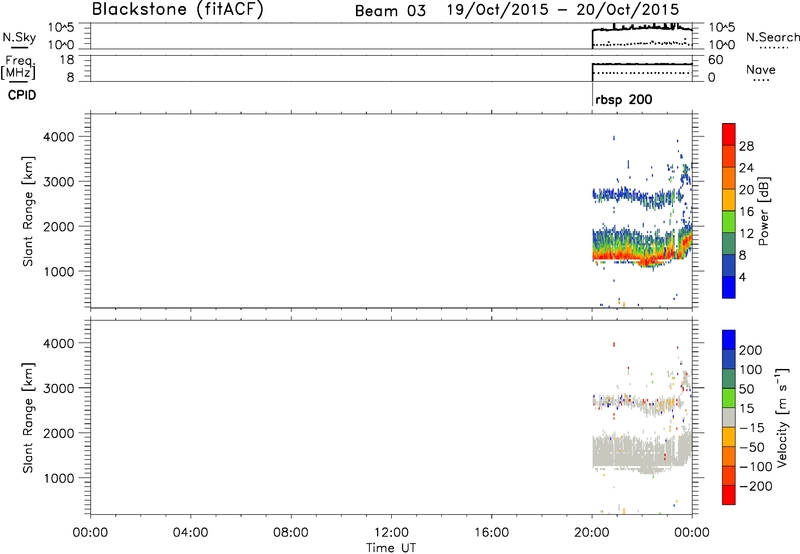
Task: Click the velocity panel "Slant Range [km]" label
Action: click(x=28, y=418)
